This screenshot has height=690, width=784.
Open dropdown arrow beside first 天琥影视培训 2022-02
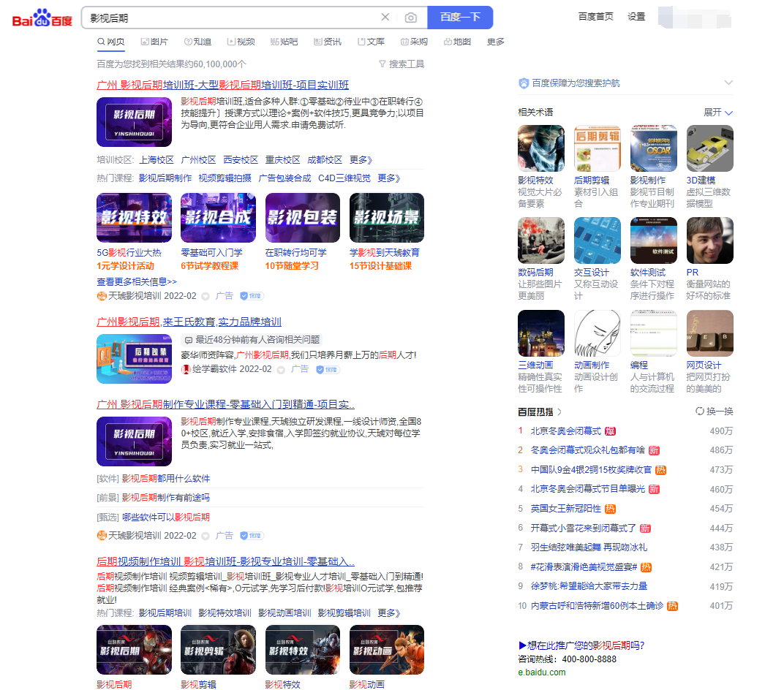coord(205,296)
